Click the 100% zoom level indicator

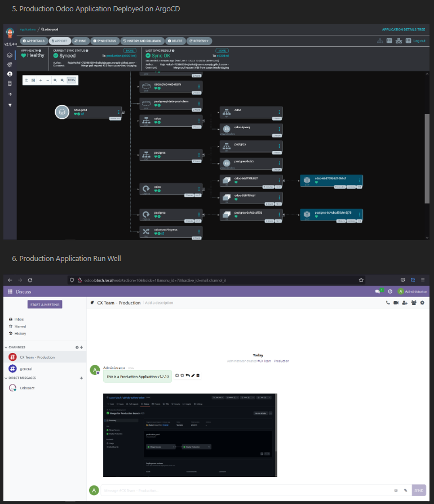tap(72, 81)
